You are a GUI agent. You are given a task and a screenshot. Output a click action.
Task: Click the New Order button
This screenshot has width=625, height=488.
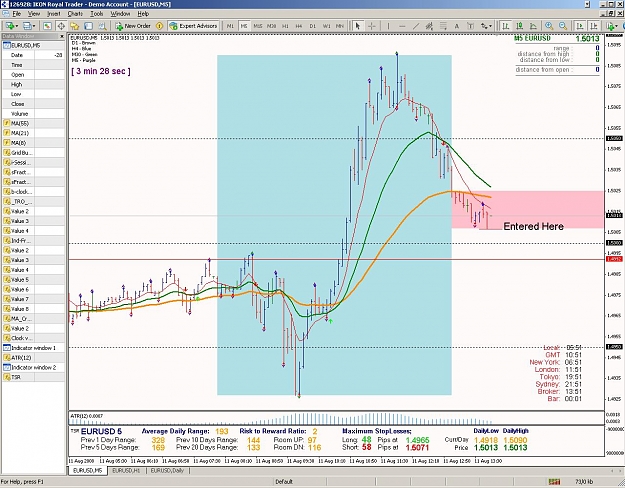tap(134, 26)
